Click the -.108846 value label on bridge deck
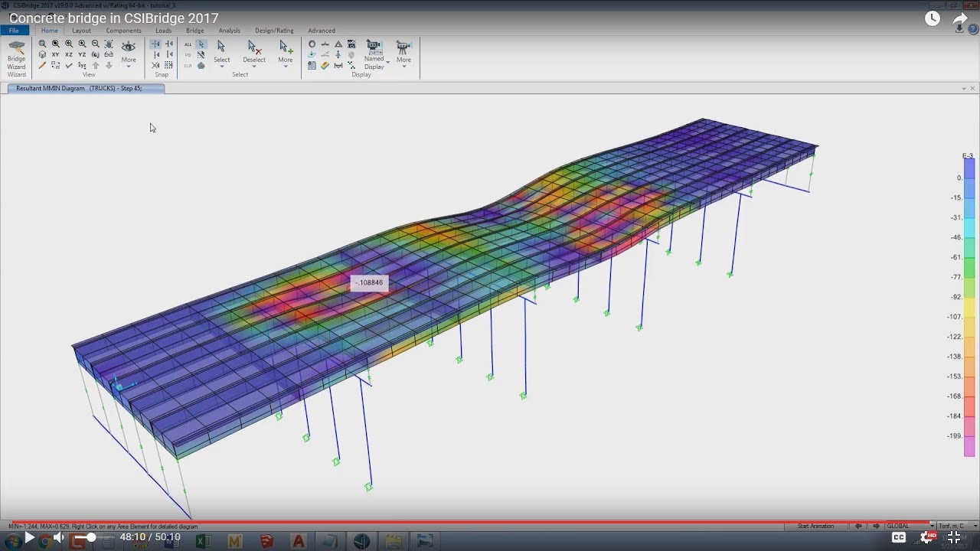This screenshot has width=980, height=551. [x=369, y=282]
